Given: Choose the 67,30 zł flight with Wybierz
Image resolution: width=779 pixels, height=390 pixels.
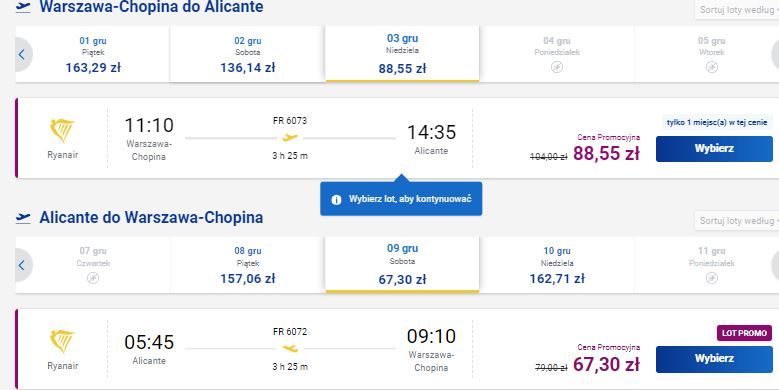Looking at the screenshot, I should (714, 359).
